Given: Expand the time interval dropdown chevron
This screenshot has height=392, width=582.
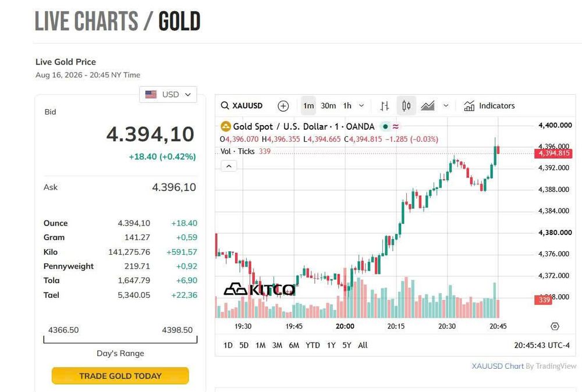Looking at the screenshot, I should [361, 106].
